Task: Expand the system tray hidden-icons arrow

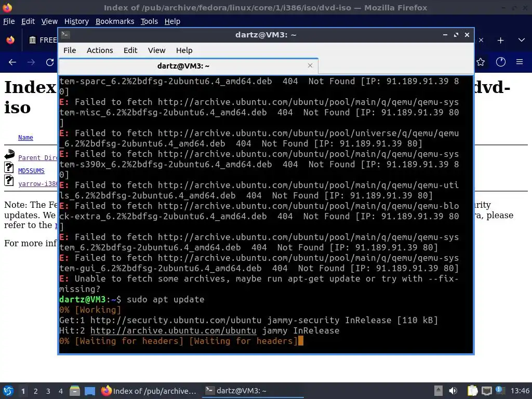Action: (x=438, y=391)
